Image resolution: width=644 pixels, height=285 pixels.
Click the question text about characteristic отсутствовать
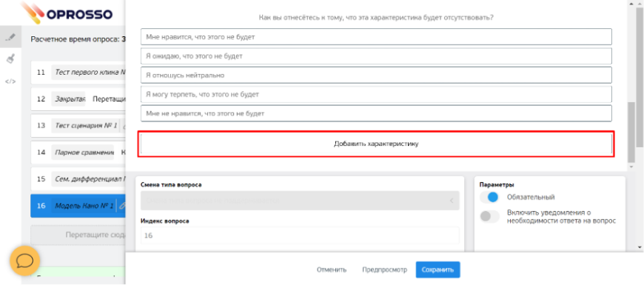pos(376,18)
